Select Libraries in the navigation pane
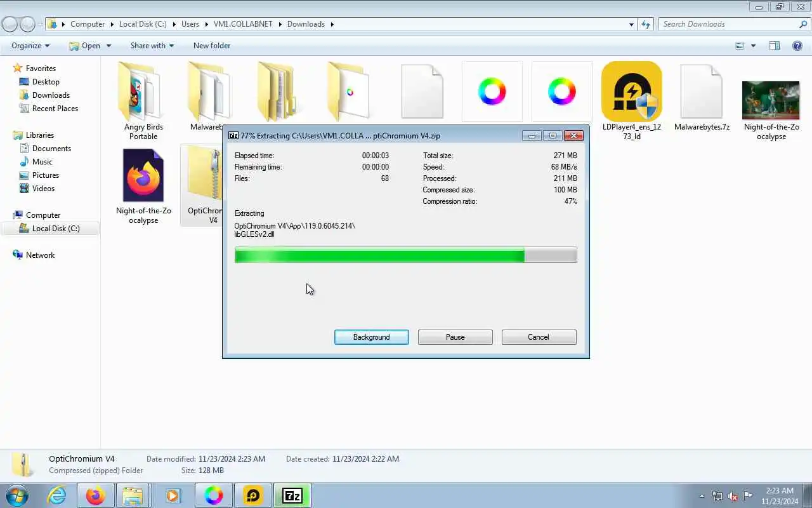The width and height of the screenshot is (812, 508). [x=39, y=135]
